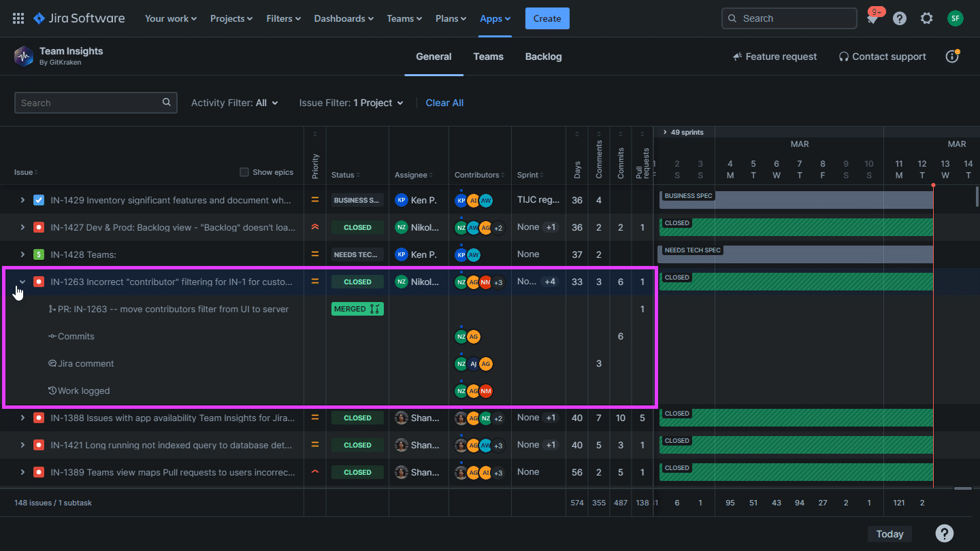Collapse the IN-1263 issue row
Image resolution: width=980 pixels, height=551 pixels.
pyautogui.click(x=22, y=282)
